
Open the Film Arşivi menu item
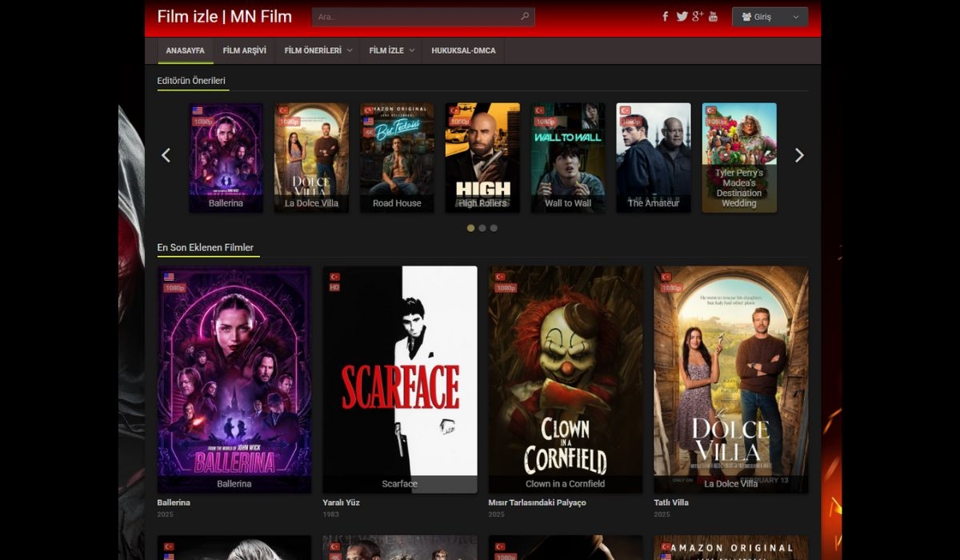tap(243, 50)
